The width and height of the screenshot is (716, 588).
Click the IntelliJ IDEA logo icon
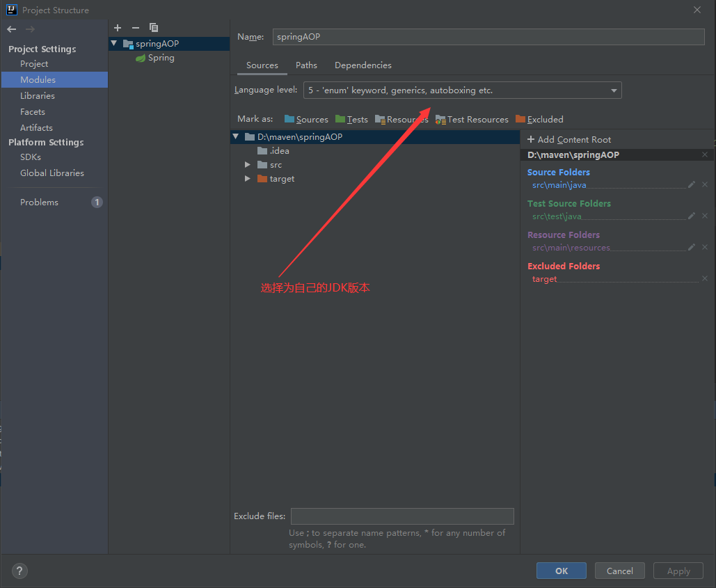11,10
